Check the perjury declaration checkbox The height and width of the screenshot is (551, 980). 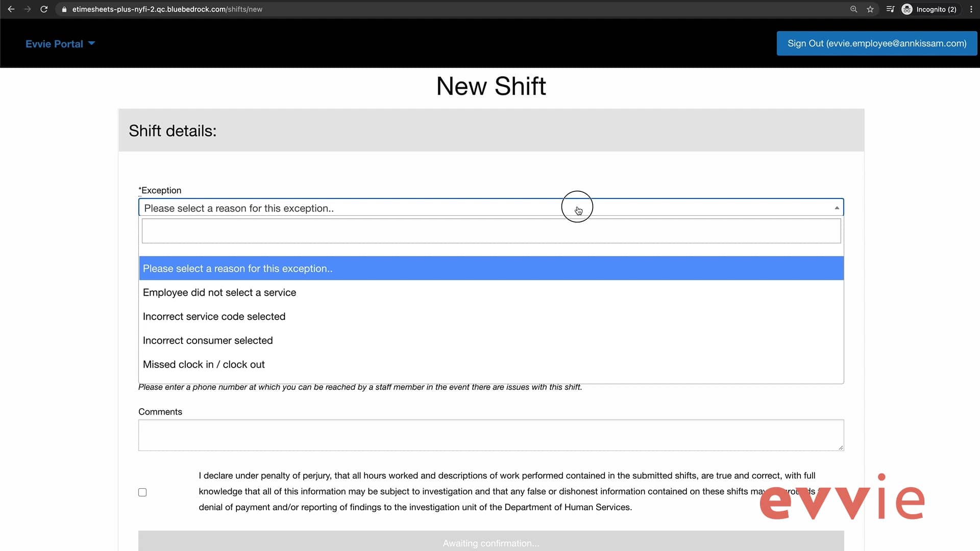142,492
